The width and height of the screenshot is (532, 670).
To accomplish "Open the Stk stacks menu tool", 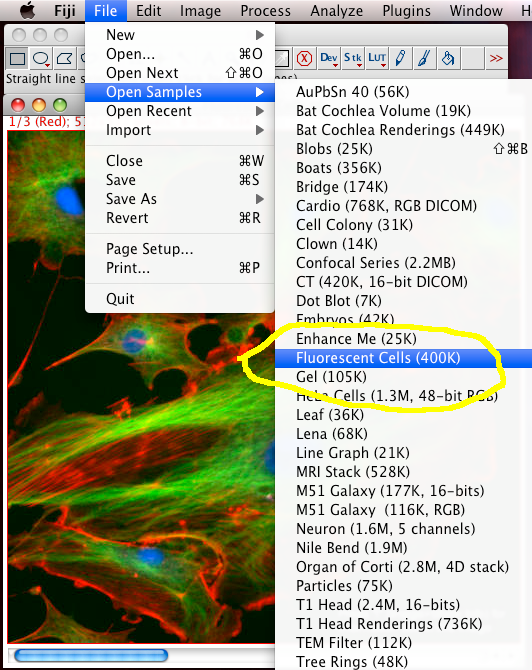I will [x=353, y=58].
